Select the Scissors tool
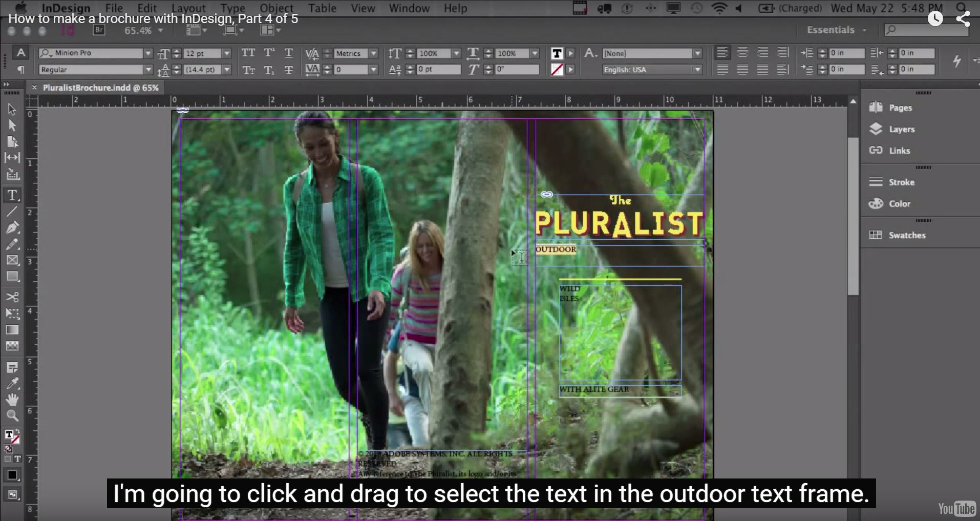Viewport: 980px width, 521px height. click(12, 297)
